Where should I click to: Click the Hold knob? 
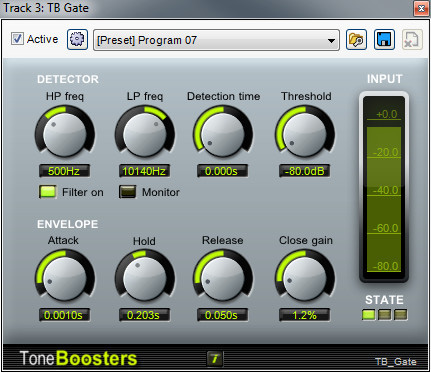coord(145,278)
